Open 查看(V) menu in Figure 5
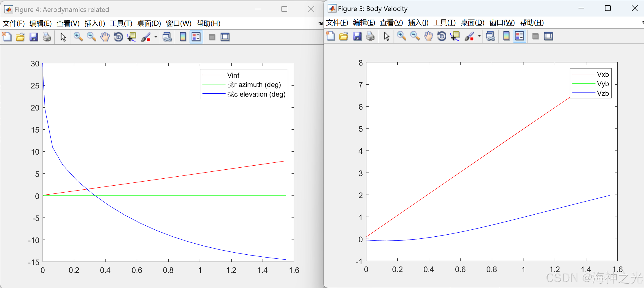644x288 pixels. click(x=392, y=22)
